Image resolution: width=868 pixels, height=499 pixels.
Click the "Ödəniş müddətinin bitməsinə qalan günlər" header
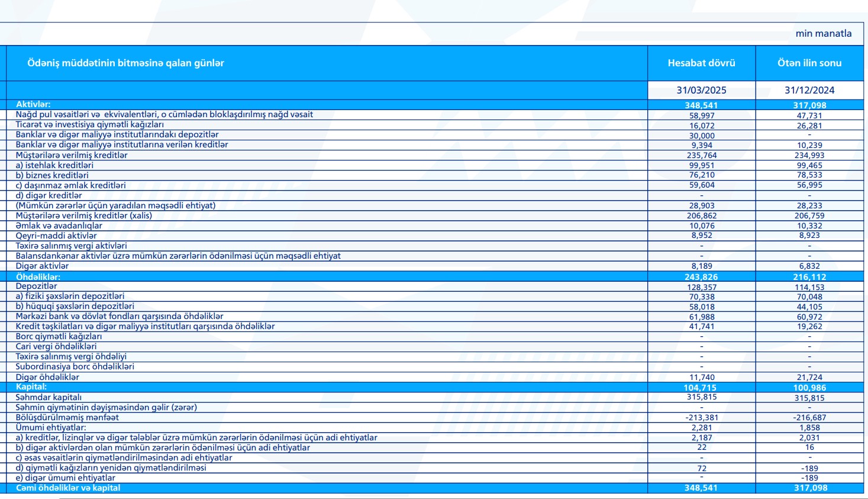pyautogui.click(x=125, y=63)
